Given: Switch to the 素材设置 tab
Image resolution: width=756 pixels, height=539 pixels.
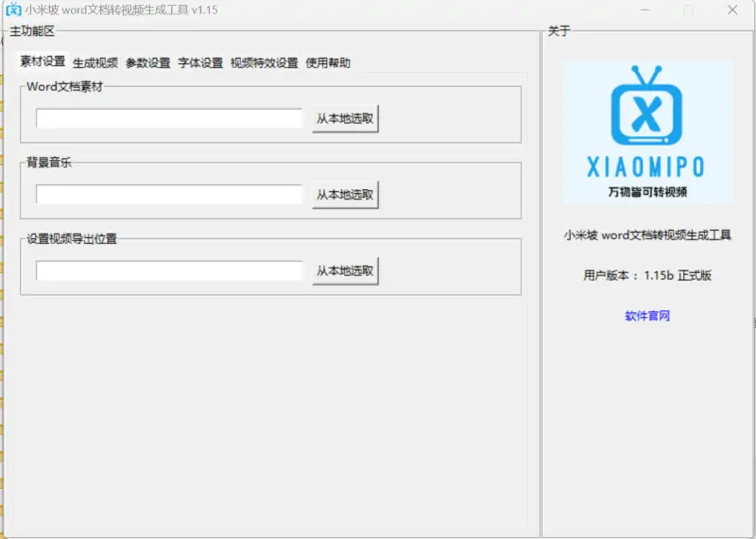Looking at the screenshot, I should click(x=43, y=62).
